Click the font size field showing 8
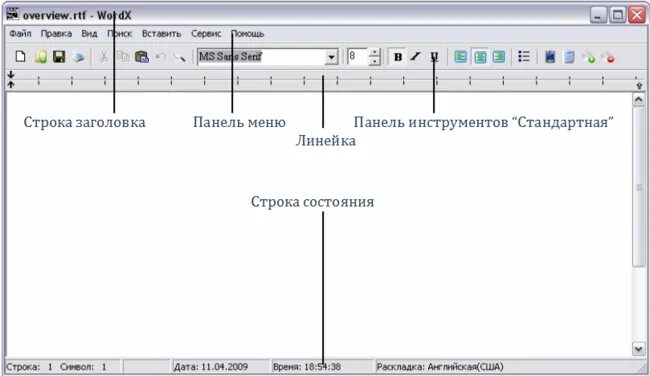650x376 pixels. pos(357,57)
